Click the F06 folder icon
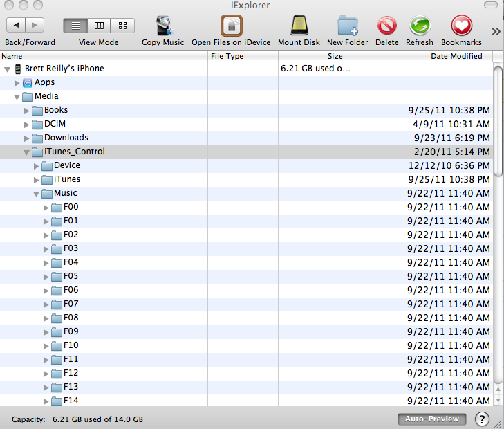This screenshot has width=504, height=429. (57, 291)
